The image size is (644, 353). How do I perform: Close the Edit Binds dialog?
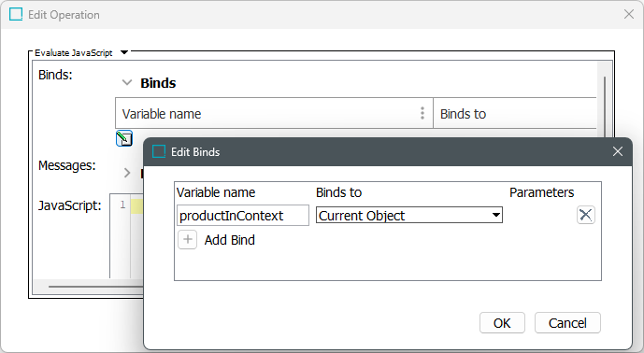[x=618, y=151]
